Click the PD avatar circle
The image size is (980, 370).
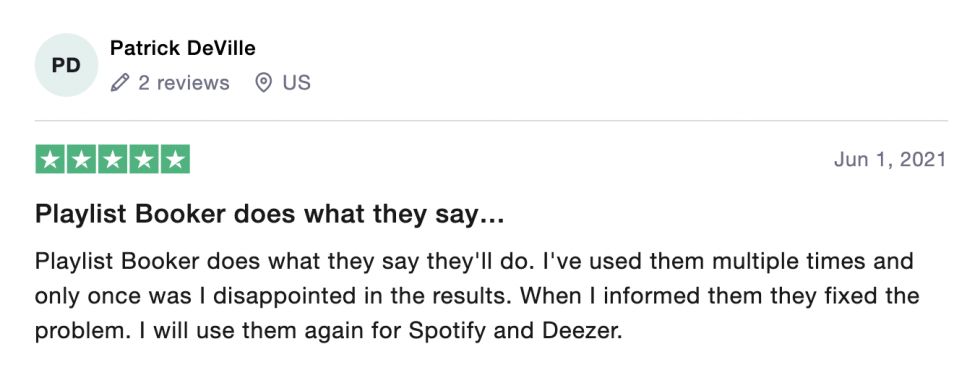point(66,65)
